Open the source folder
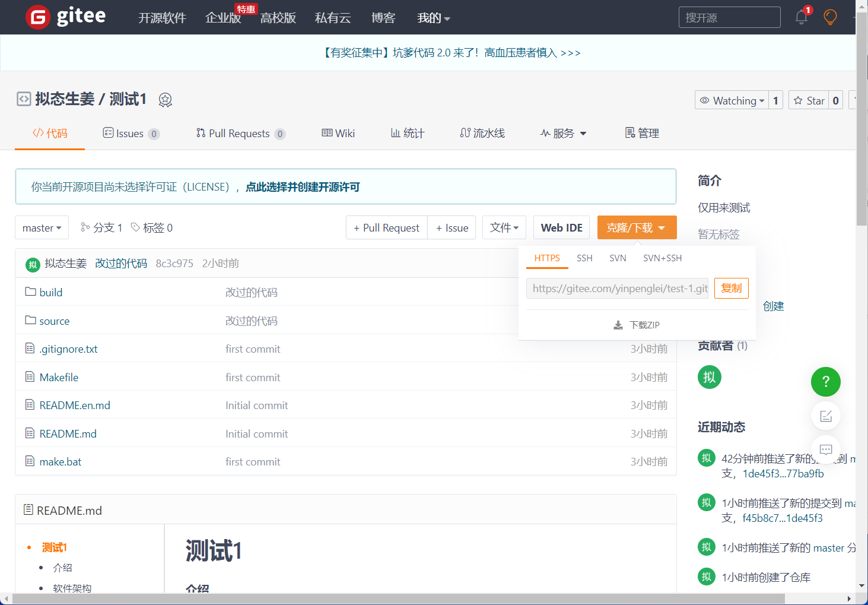868x605 pixels. [x=55, y=321]
